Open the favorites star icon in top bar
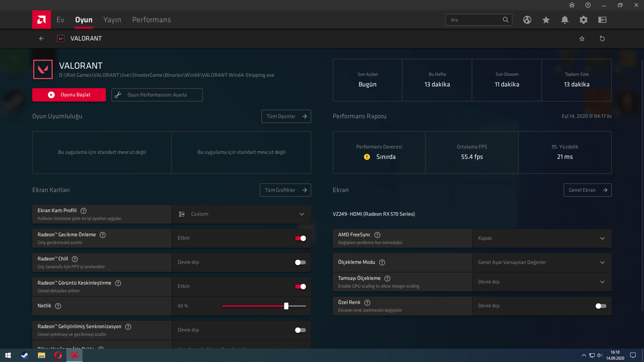Screen dimensions: 644x362 pos(546,20)
